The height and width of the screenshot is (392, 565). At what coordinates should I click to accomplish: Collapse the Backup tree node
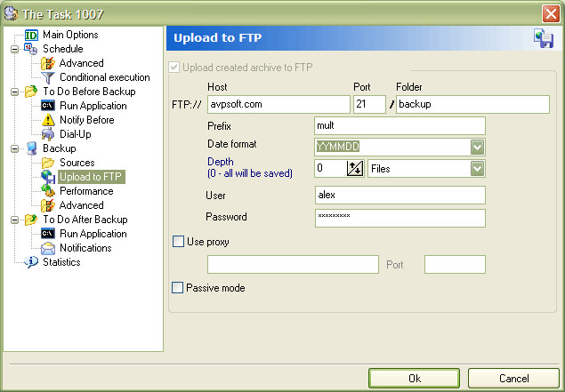tap(15, 148)
